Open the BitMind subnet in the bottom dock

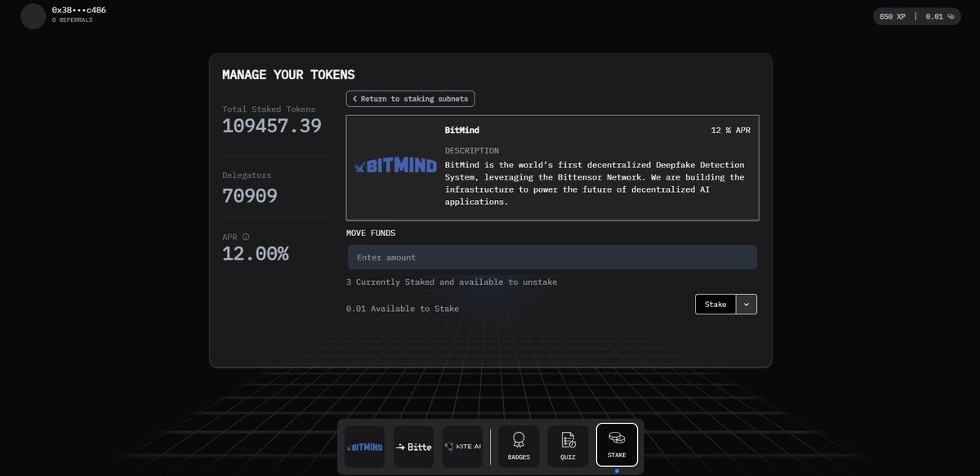pos(364,447)
